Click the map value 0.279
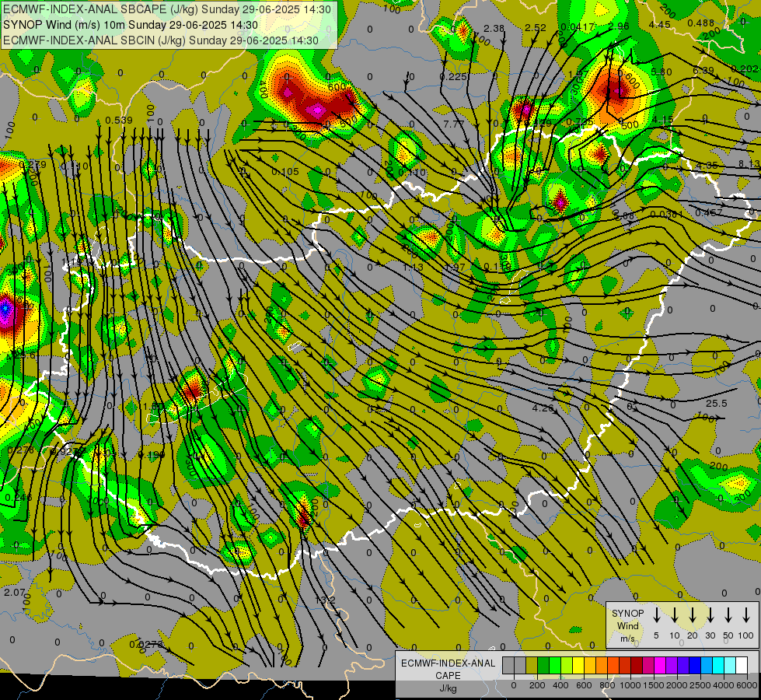The width and height of the screenshot is (761, 700). click(33, 165)
